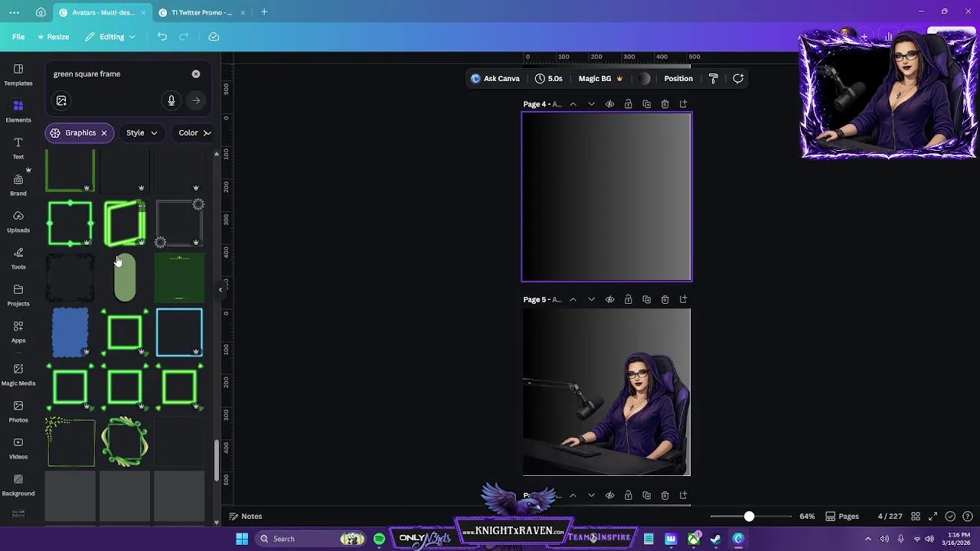Open the File menu
Image resolution: width=980 pixels, height=551 pixels.
18,37
